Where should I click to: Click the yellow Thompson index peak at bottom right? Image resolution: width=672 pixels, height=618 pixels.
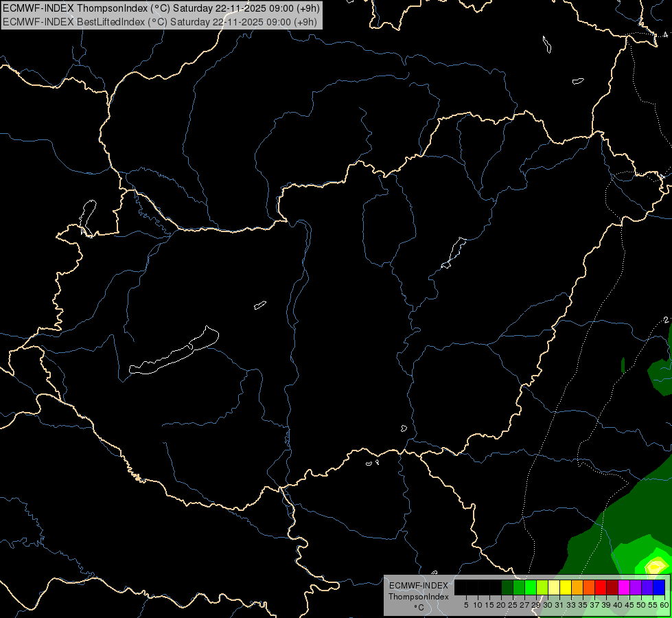[654, 567]
